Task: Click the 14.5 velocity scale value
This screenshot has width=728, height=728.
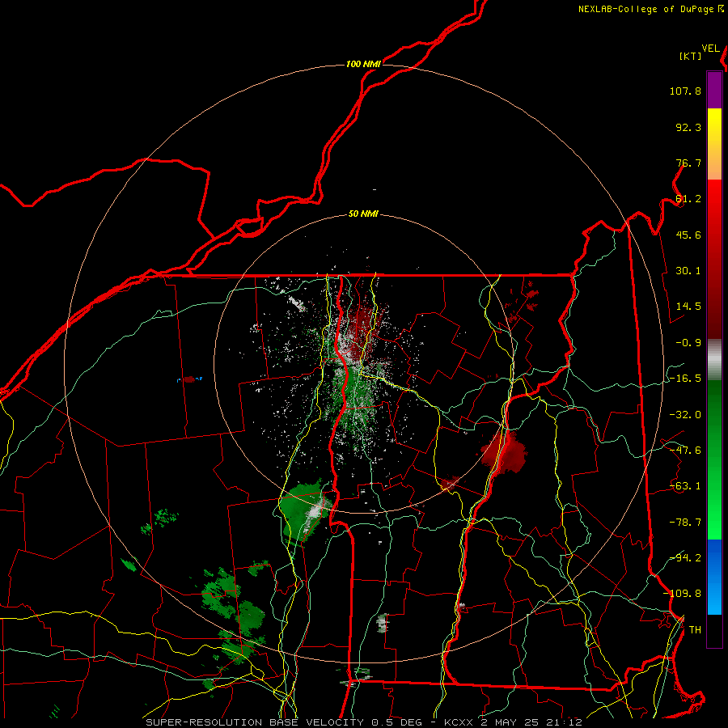Action: point(688,307)
